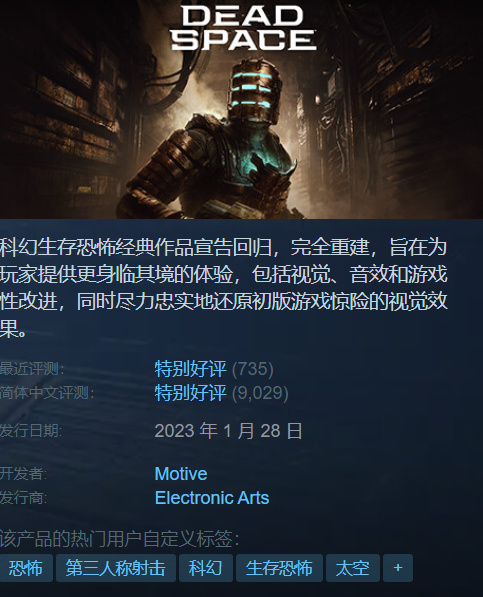Select the 恐怖 tag
Viewport: 483px width, 597px height.
coord(26,568)
